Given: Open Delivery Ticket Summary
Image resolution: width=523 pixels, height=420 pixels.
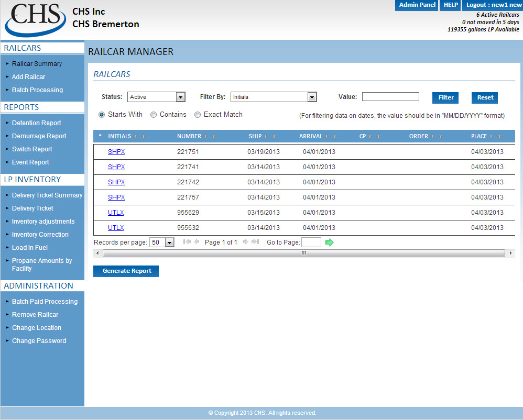Looking at the screenshot, I should (47, 195).
